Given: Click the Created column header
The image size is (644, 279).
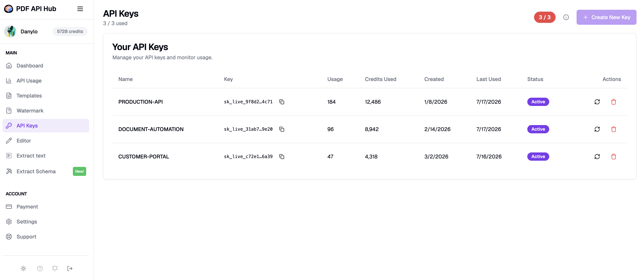Looking at the screenshot, I should [x=434, y=79].
